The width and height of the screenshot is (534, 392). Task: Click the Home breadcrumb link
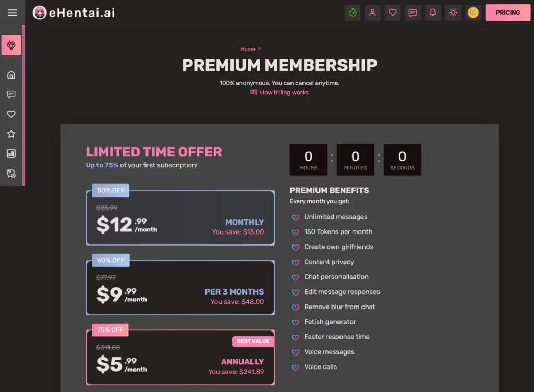tap(248, 49)
